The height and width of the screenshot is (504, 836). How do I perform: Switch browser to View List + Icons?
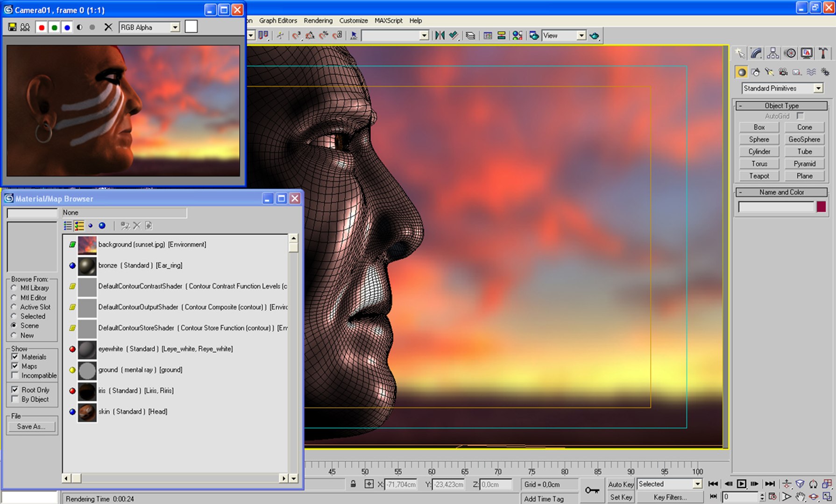pyautogui.click(x=79, y=226)
